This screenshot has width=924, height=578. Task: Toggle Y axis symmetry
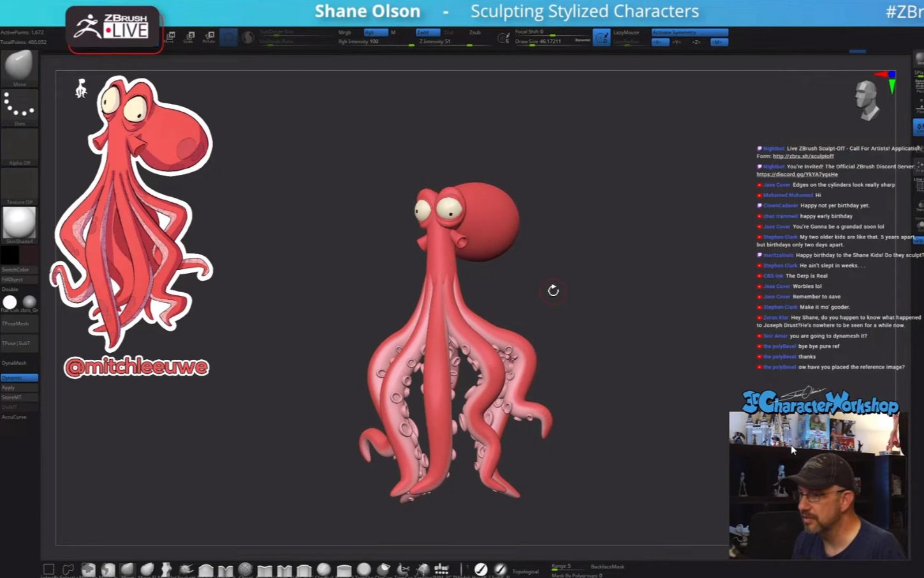point(677,42)
